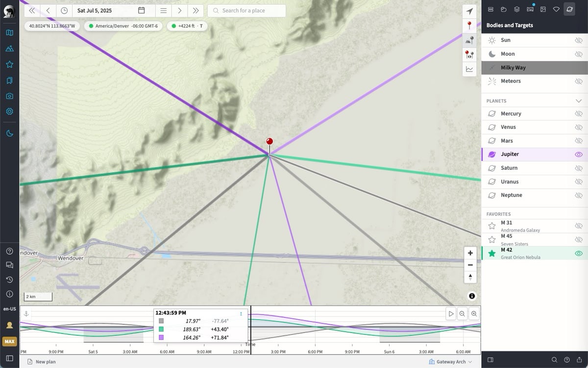The height and width of the screenshot is (368, 588).
Task: Open the en-US language selector
Action: 9,309
